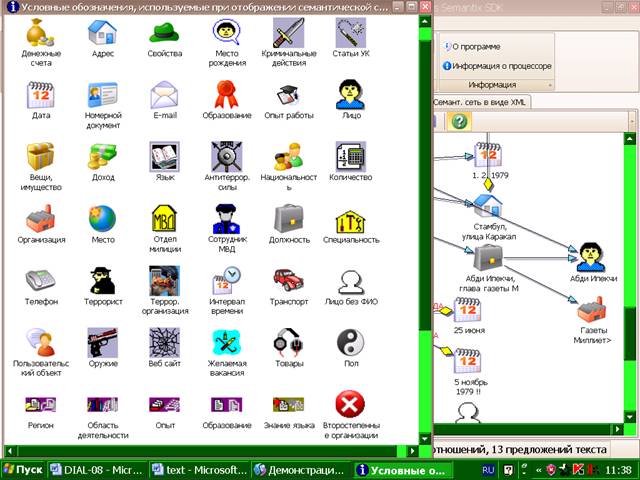Select the Специальность tools icon
Image resolution: width=640 pixels, height=480 pixels.
[x=351, y=222]
